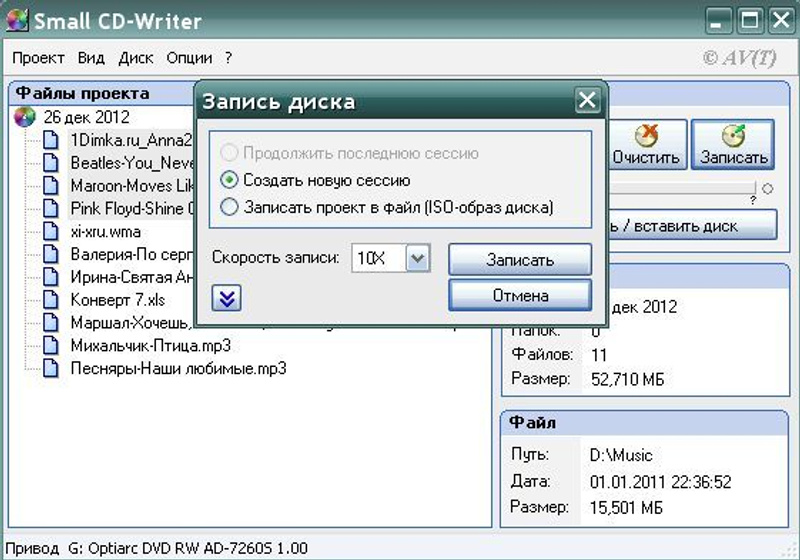800x560 pixels.
Task: Click file icon beside xi-xru.wma
Action: (51, 232)
